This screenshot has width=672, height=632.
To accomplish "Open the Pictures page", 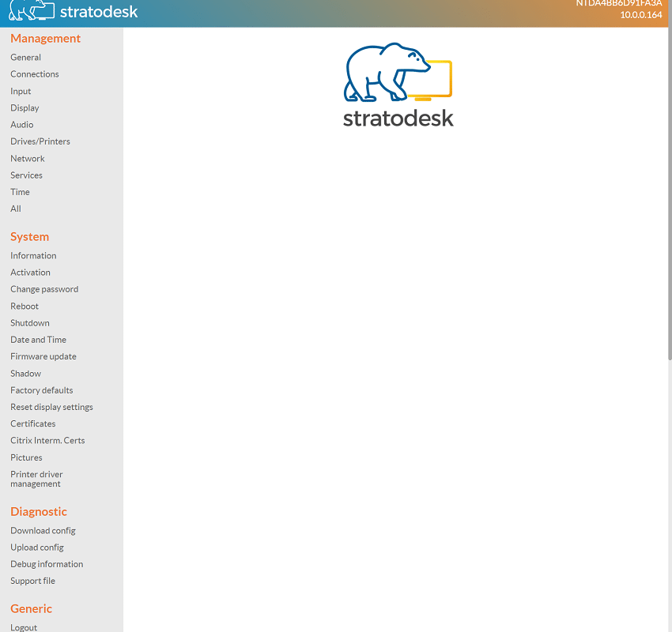I will pos(27,457).
